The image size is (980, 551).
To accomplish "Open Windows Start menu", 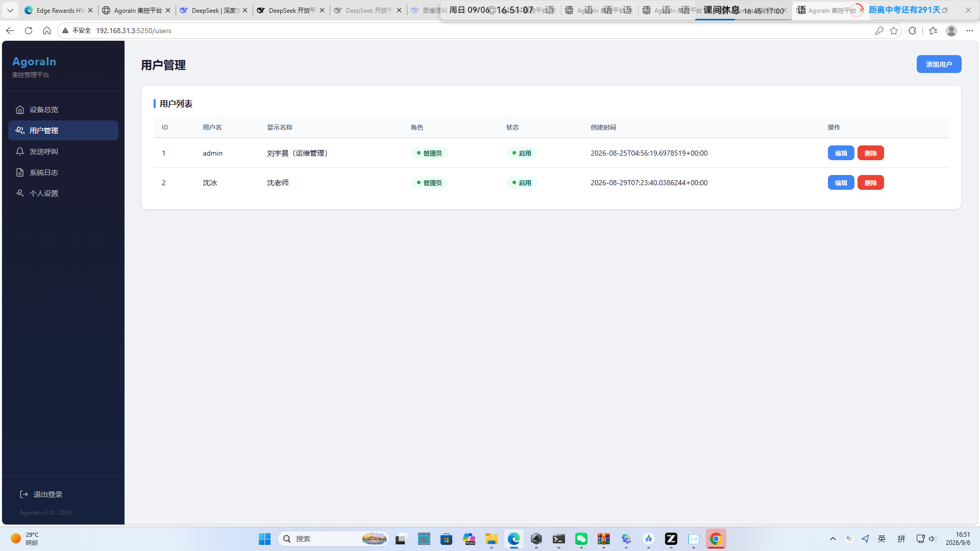I will [264, 539].
